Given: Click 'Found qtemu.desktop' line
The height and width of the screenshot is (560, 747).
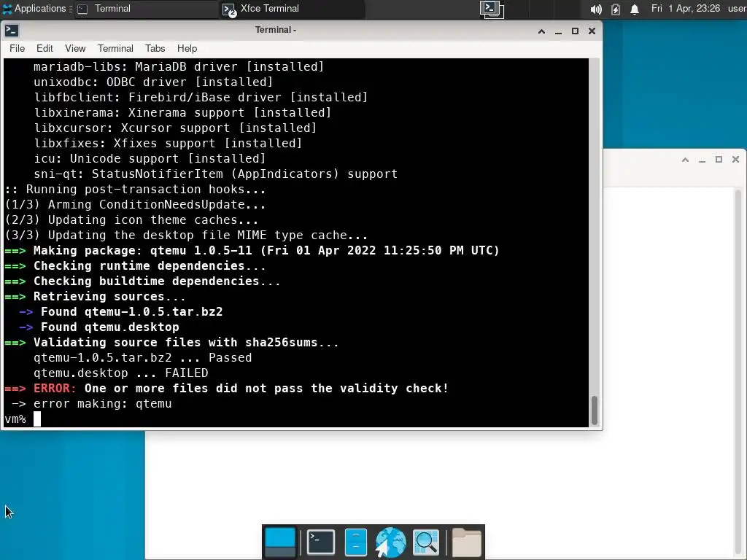Looking at the screenshot, I should click(x=99, y=327).
